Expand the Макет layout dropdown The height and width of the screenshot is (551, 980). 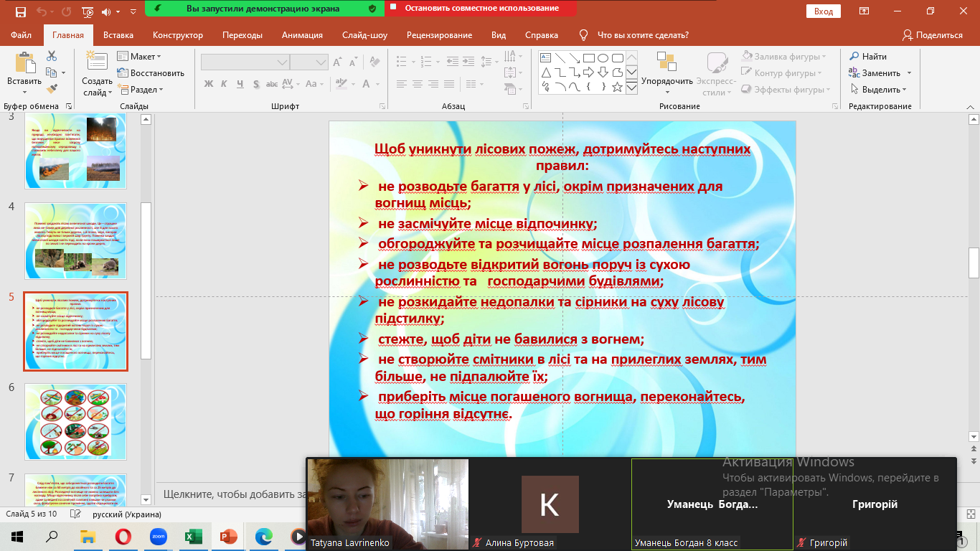click(139, 57)
